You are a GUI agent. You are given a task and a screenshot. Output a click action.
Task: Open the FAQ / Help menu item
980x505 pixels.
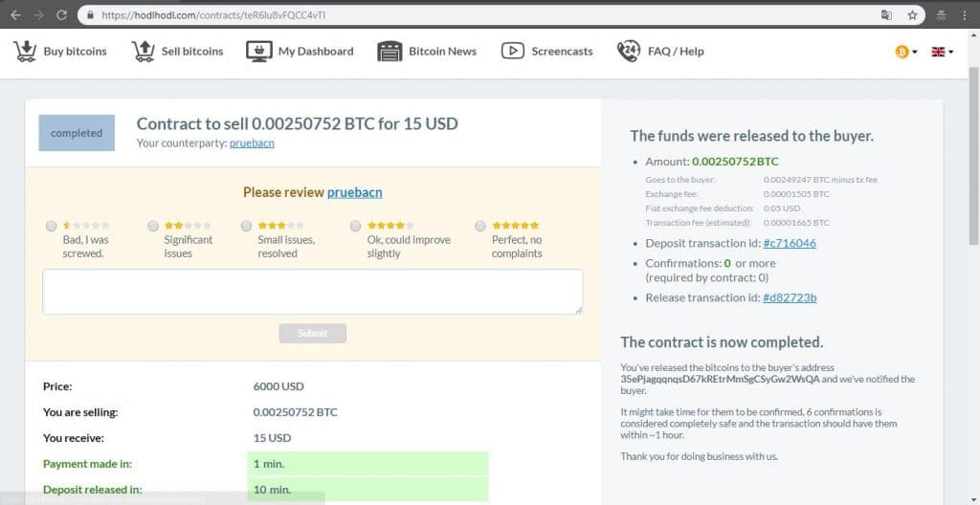pos(676,52)
